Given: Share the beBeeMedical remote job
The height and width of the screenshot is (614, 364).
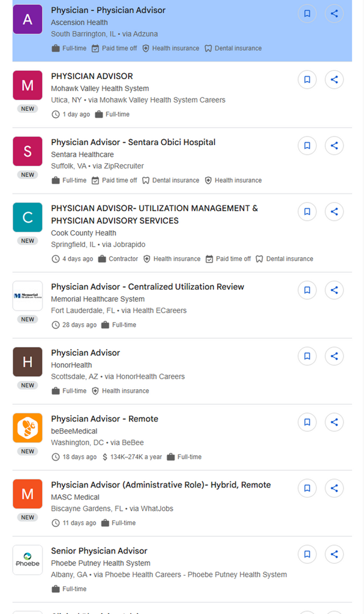Looking at the screenshot, I should coord(335,422).
